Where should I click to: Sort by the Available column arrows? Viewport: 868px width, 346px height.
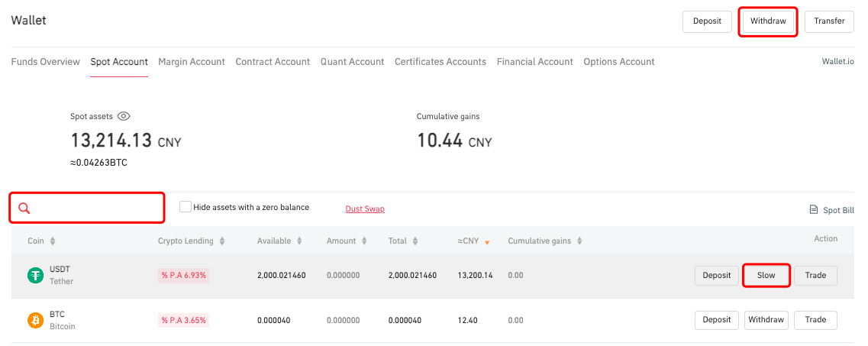point(299,241)
